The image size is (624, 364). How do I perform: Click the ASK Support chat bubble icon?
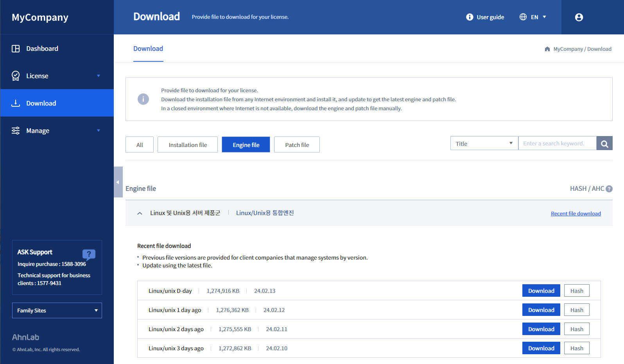(89, 255)
